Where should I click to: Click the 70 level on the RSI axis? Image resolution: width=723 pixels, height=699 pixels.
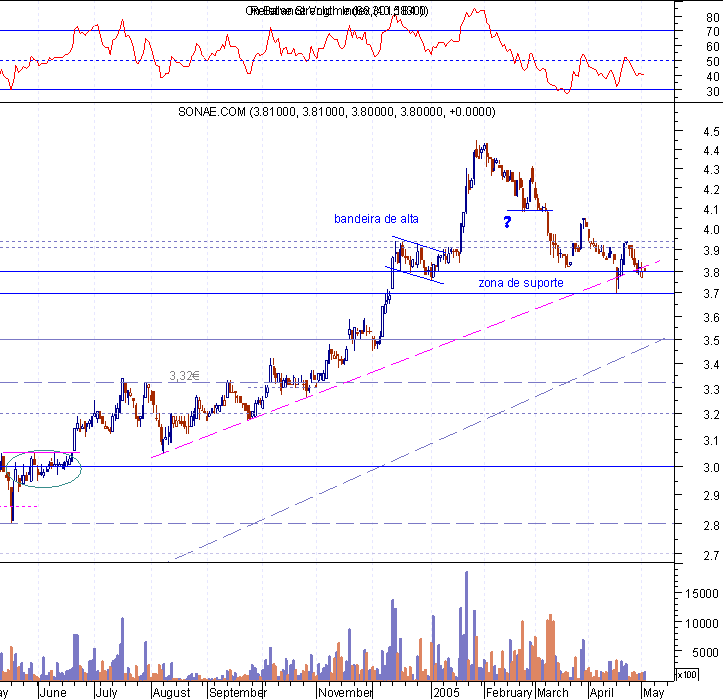[712, 32]
